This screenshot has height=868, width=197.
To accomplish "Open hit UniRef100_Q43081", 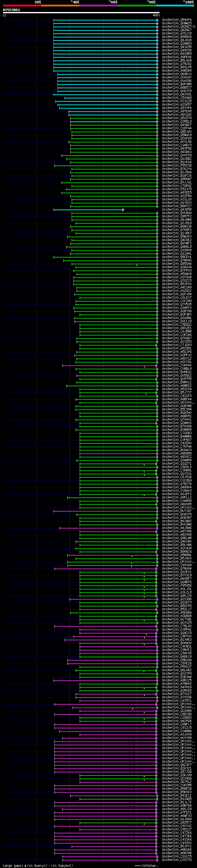I will click(176, 94).
